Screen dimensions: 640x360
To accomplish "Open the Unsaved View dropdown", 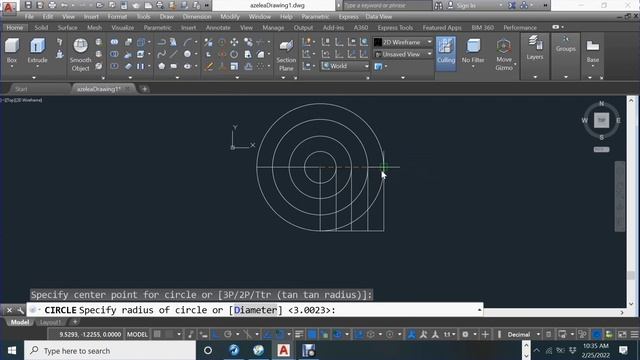I will click(x=403, y=54).
